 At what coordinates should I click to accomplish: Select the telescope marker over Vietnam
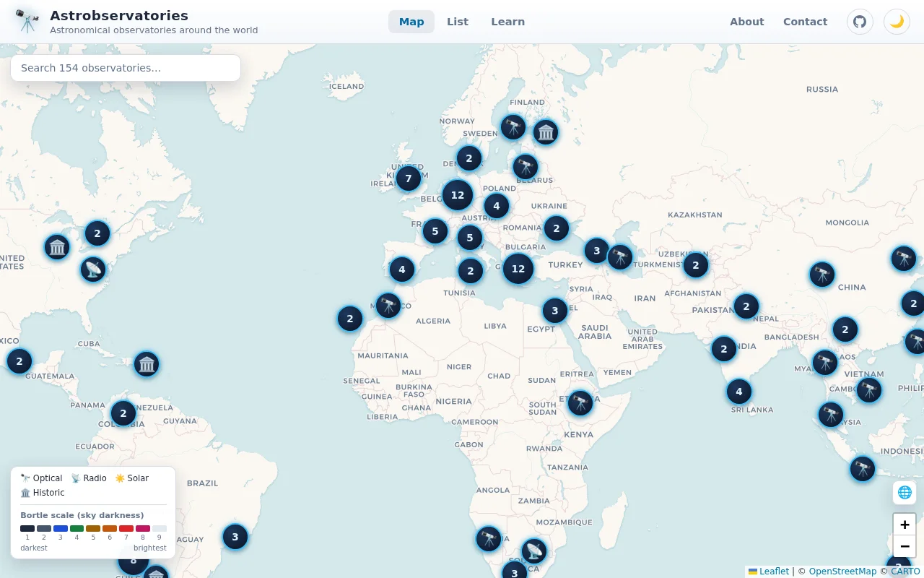point(869,390)
